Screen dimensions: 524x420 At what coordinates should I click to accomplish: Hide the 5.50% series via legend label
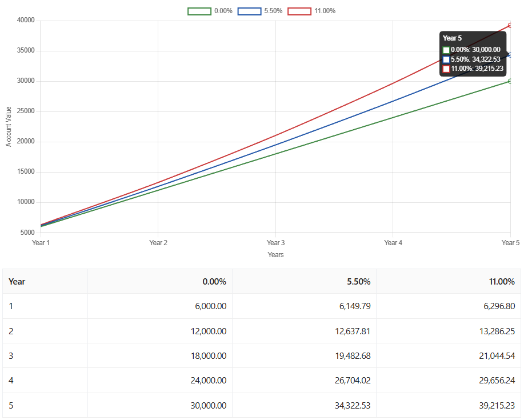click(x=273, y=11)
